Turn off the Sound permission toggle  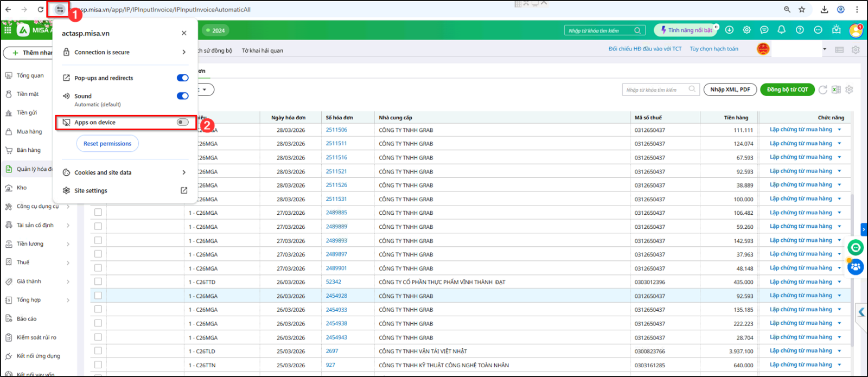(182, 96)
